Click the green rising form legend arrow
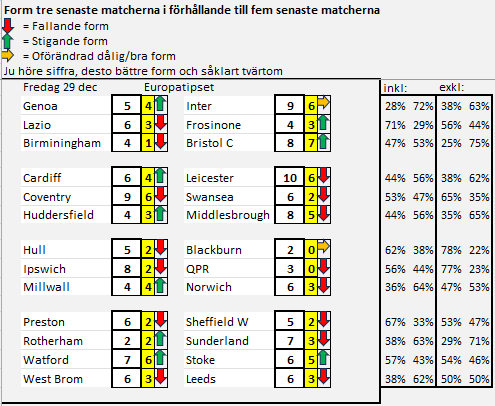Image resolution: width=495 pixels, height=406 pixels. pos(8,41)
